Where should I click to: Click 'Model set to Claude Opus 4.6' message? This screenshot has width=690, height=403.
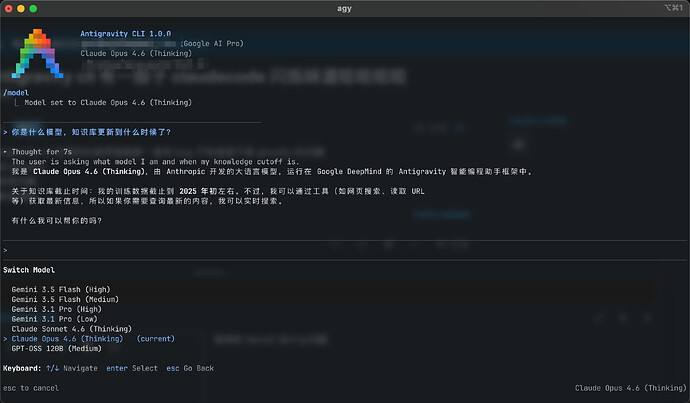108,103
